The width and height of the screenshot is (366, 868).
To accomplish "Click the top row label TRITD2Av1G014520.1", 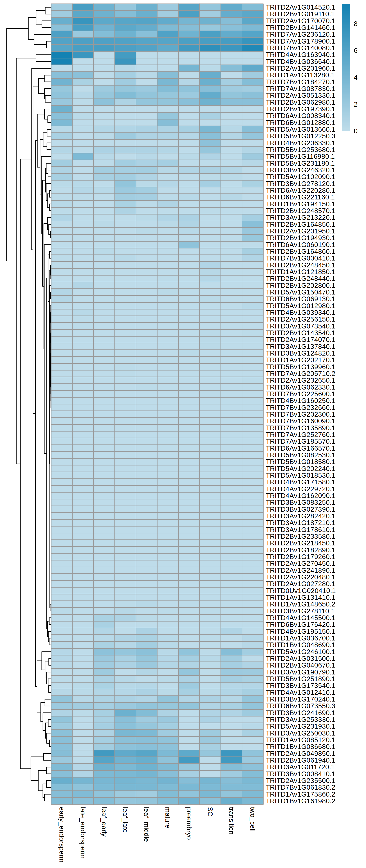I will pos(300,7).
